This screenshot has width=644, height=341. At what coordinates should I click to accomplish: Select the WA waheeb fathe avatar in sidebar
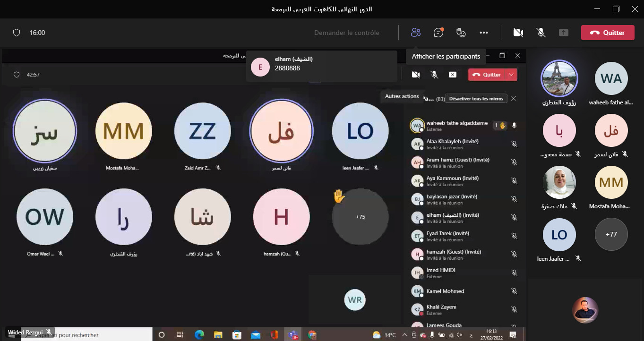point(611,78)
